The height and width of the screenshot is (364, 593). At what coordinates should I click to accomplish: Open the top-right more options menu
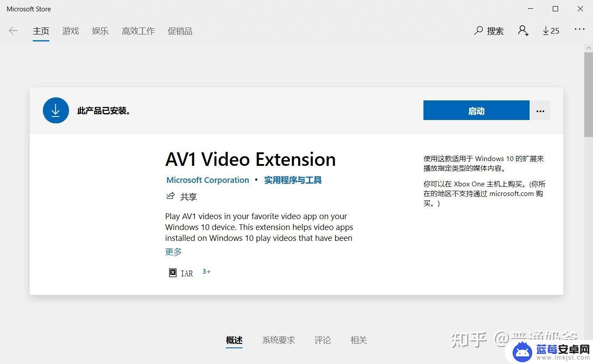pyautogui.click(x=579, y=29)
